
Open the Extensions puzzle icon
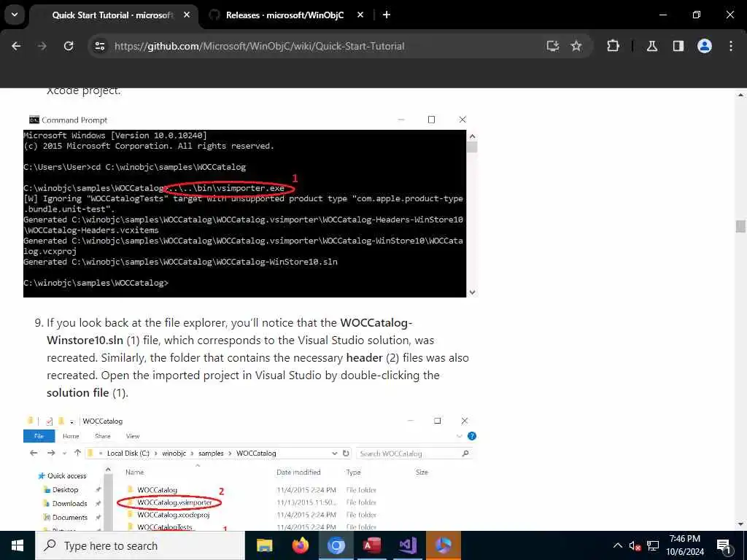(x=613, y=46)
